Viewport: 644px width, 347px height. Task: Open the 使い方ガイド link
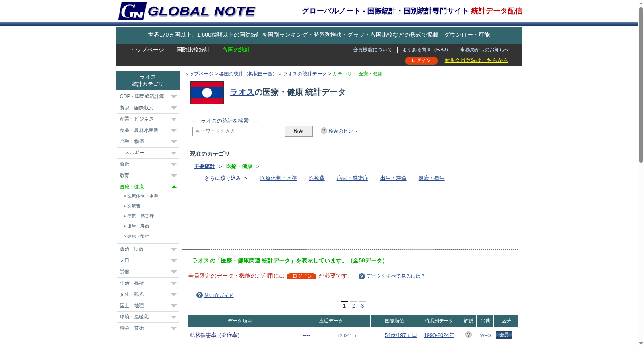coord(219,295)
